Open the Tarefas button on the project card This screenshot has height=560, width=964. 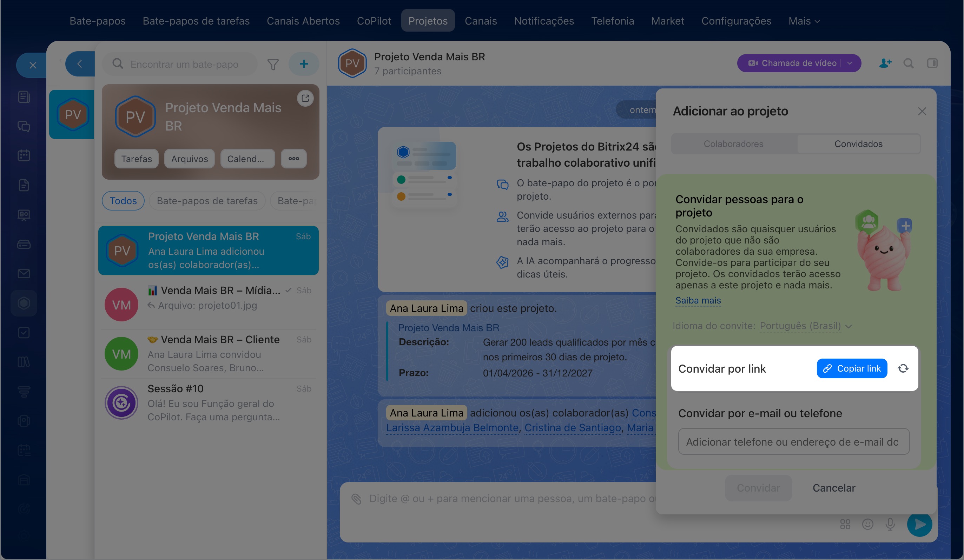coord(137,159)
